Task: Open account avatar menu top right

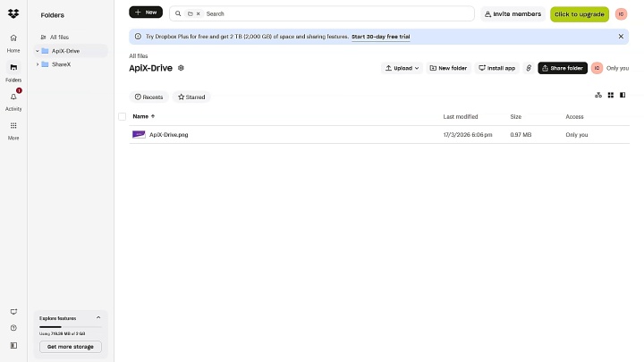Action: tap(621, 14)
